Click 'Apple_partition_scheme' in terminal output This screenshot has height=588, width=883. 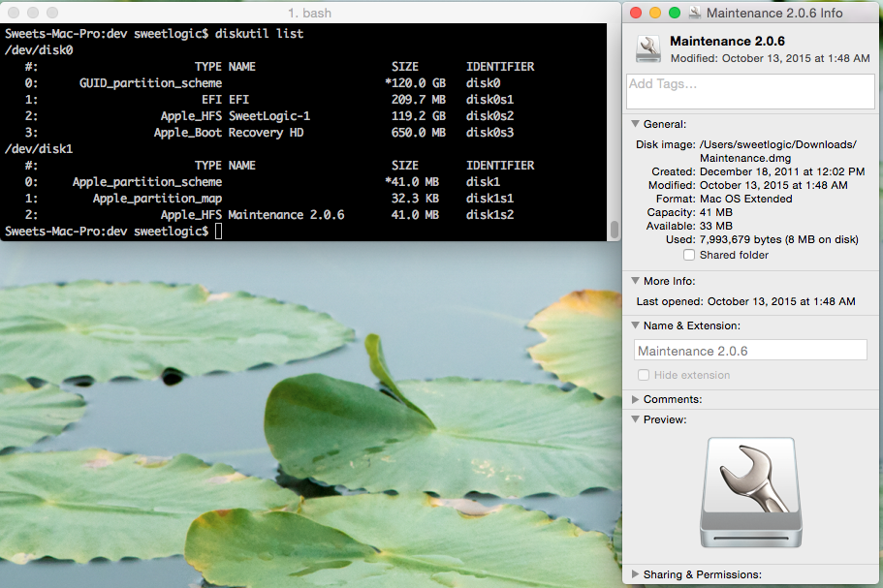point(147,182)
